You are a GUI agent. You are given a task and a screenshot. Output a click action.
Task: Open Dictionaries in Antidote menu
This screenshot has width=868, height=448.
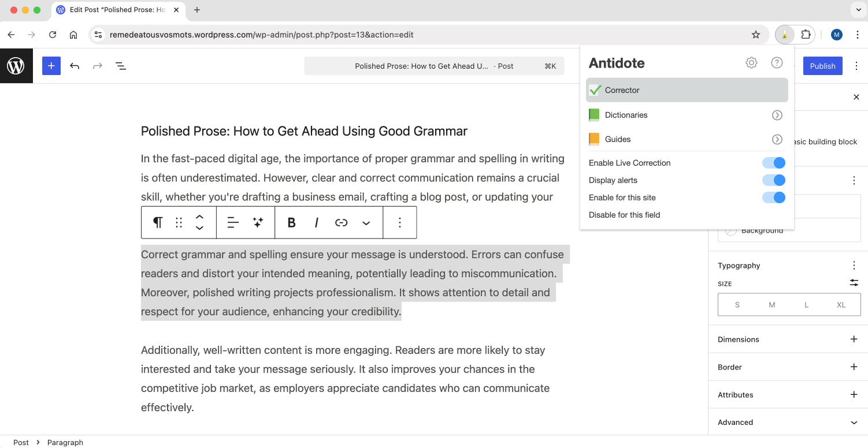tap(626, 115)
